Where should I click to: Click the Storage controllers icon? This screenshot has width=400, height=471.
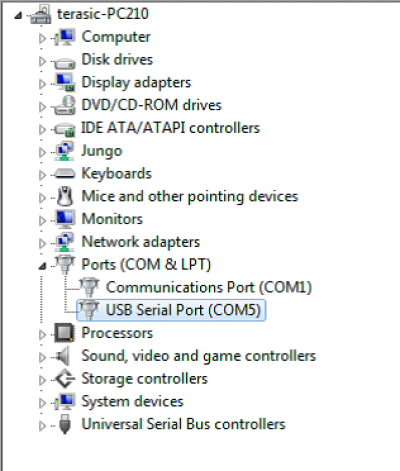(65, 379)
